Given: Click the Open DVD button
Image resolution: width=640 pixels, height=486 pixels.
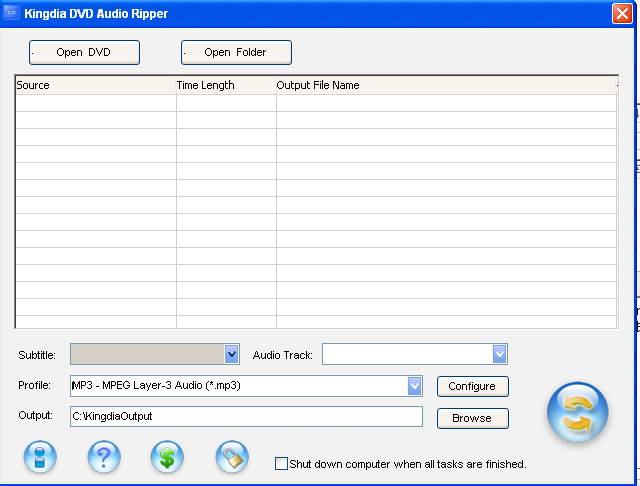Looking at the screenshot, I should [84, 52].
